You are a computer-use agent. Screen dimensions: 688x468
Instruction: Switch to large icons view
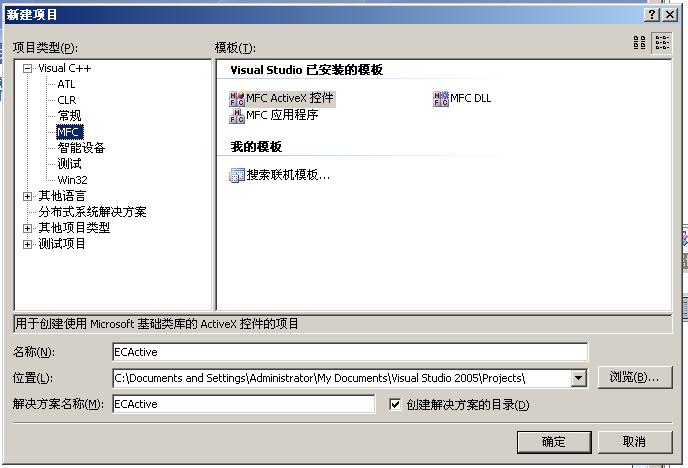(x=639, y=43)
